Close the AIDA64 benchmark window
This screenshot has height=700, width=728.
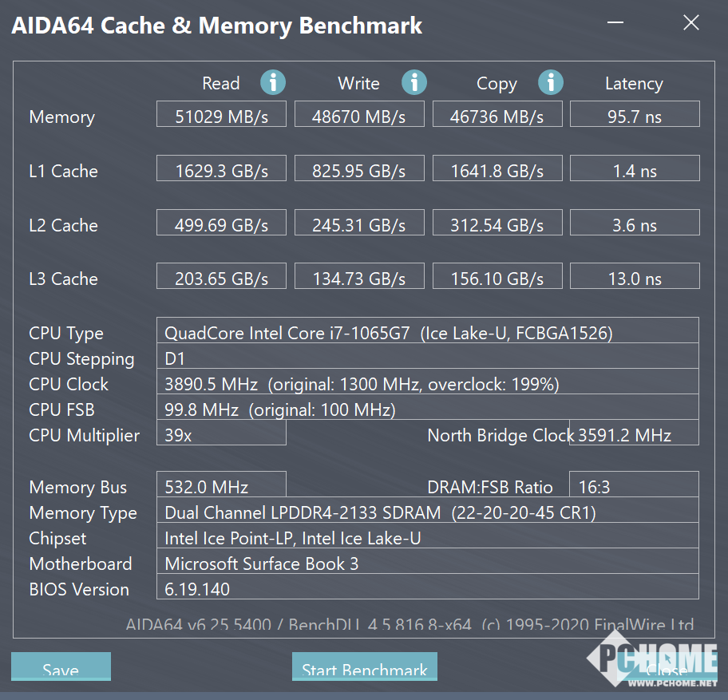(690, 22)
